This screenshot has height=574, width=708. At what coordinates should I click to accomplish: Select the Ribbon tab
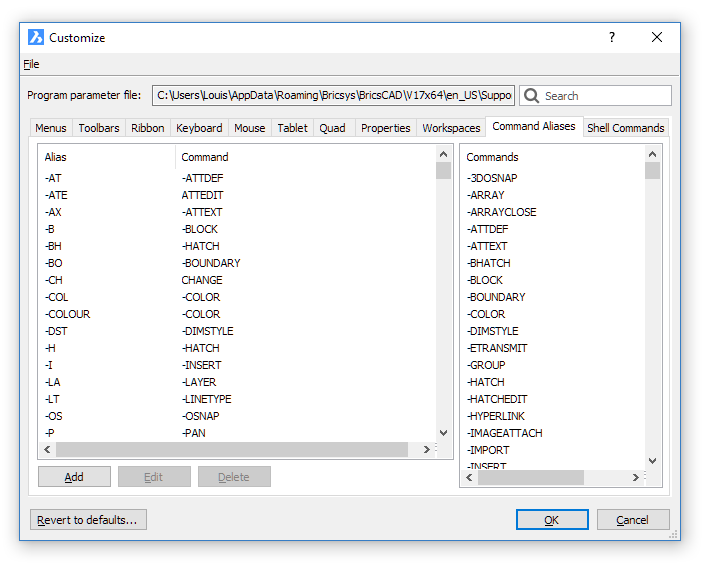pos(148,128)
